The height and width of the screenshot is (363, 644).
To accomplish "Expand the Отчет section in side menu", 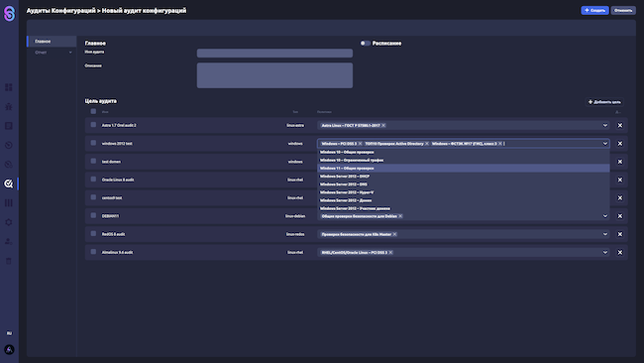I will (53, 53).
